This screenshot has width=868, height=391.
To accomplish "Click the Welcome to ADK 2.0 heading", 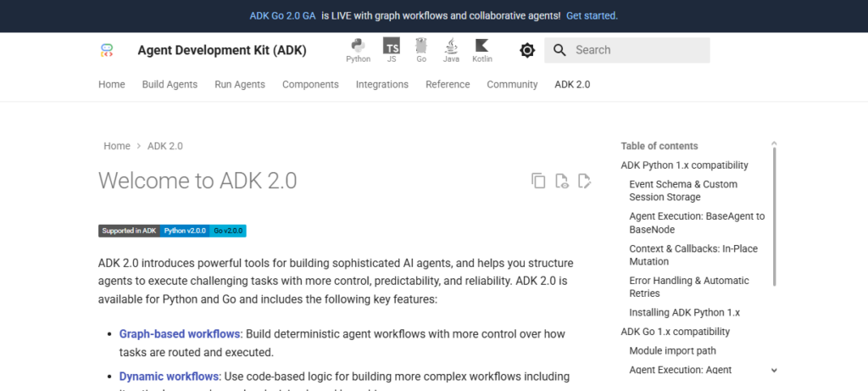I will tap(198, 181).
